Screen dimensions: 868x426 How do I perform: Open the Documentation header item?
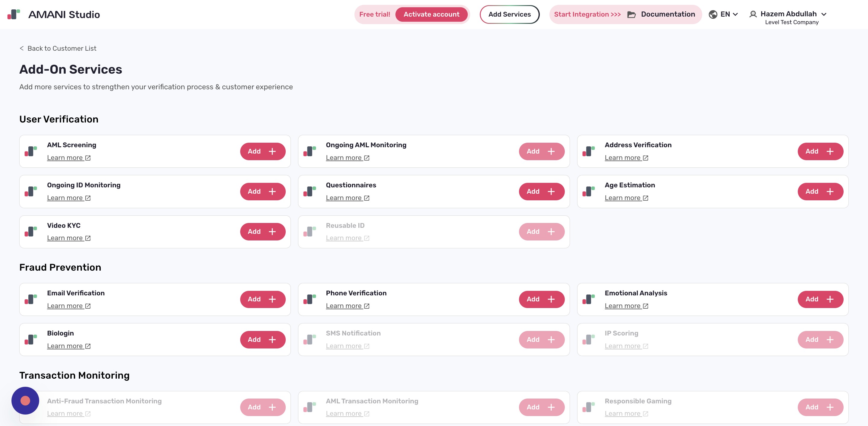coord(668,14)
